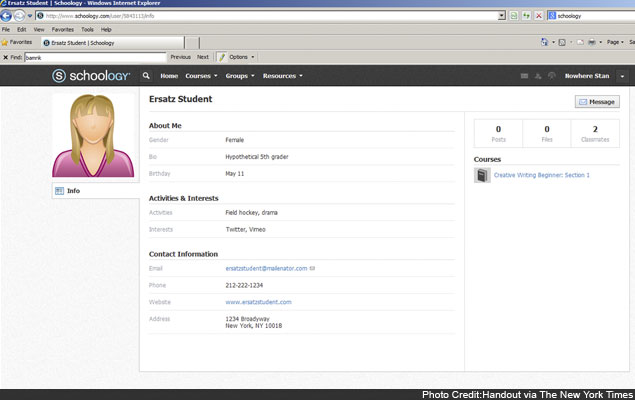The width and height of the screenshot is (635, 400).
Task: Click the browser Back arrow button
Action: pos(8,16)
